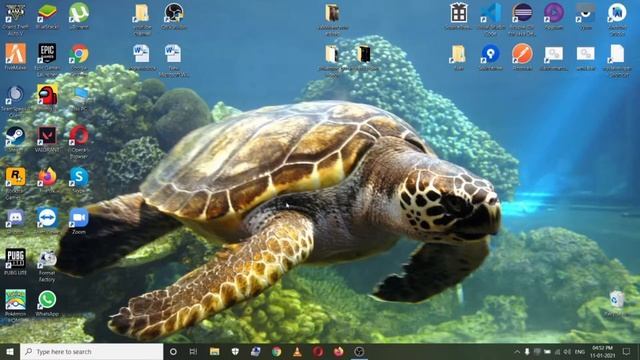The width and height of the screenshot is (640, 360).
Task: Open Task View on the taskbar
Action: click(x=193, y=351)
